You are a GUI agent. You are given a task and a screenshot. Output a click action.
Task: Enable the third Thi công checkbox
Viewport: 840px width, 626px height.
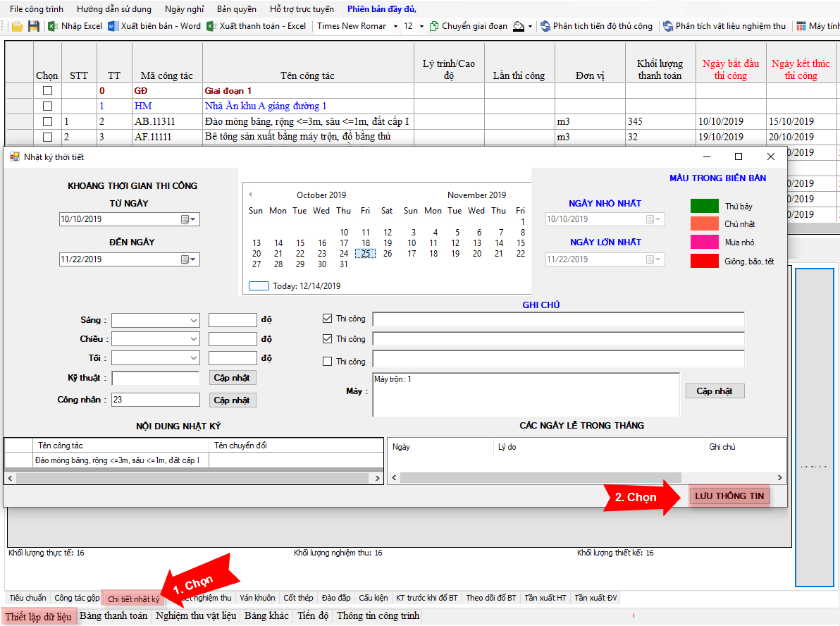[x=327, y=362]
